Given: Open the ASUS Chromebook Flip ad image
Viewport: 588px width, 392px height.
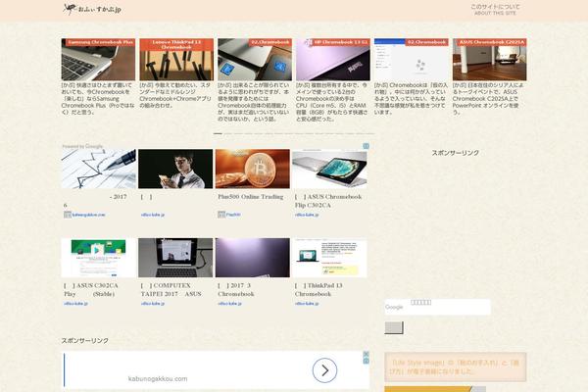Looking at the screenshot, I should point(329,169).
